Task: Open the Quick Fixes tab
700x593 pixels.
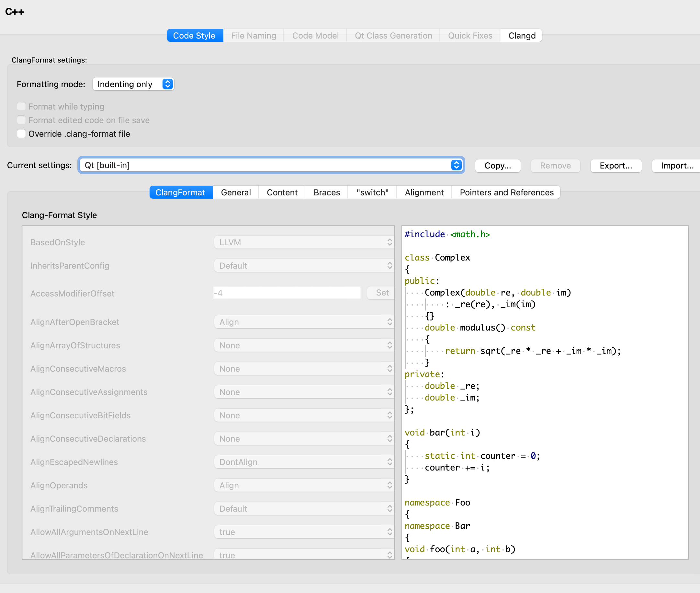Action: [470, 36]
